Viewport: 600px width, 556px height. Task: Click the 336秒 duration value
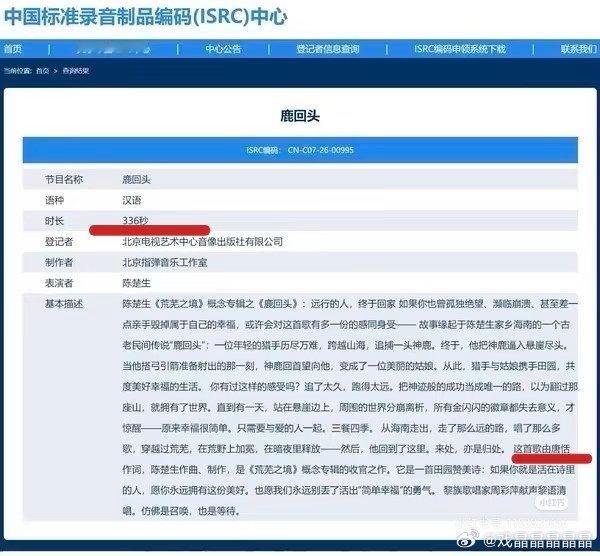135,221
